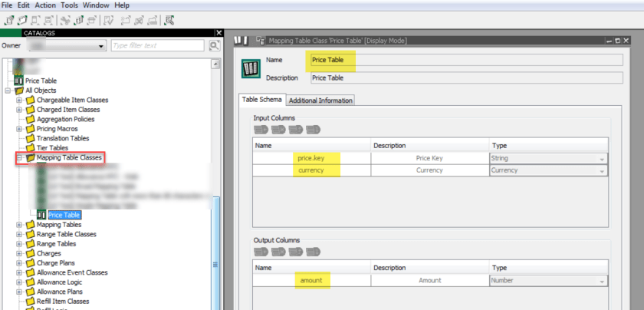Click the catalog tree scrollbar up arrow
The image size is (644, 310).
(215, 64)
